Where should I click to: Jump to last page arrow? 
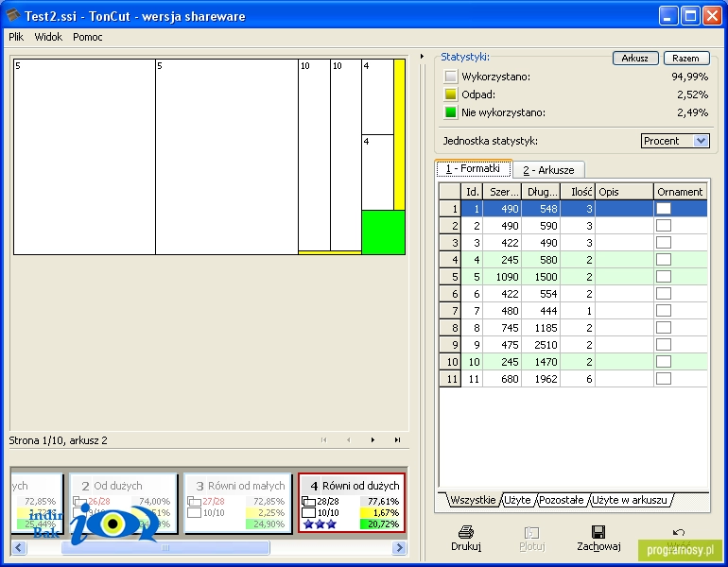coord(397,439)
